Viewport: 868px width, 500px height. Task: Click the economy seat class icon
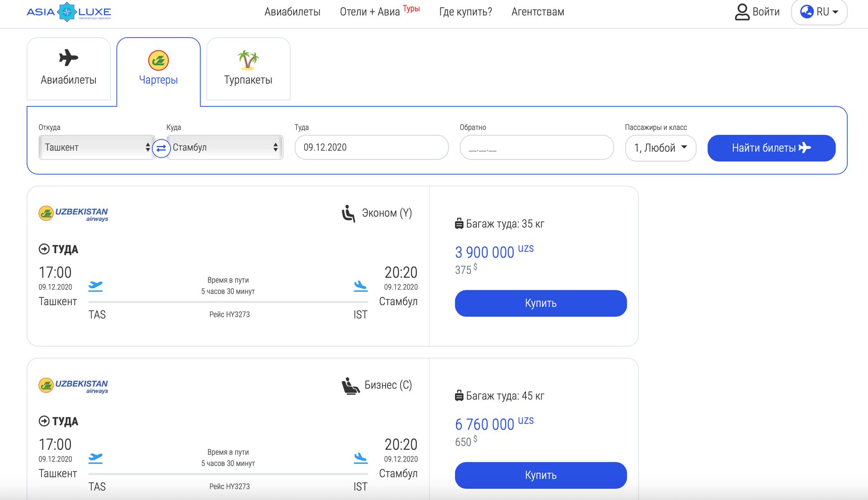[x=348, y=214]
